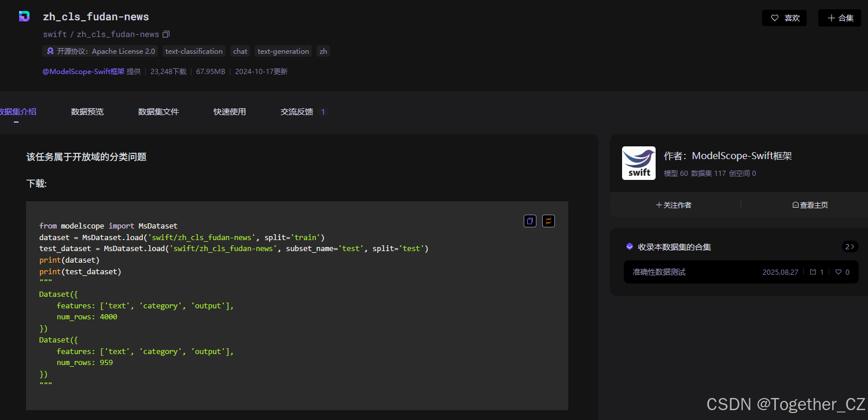Click the item count icon on 准确性数据测试
This screenshot has height=420, width=868.
tap(813, 272)
